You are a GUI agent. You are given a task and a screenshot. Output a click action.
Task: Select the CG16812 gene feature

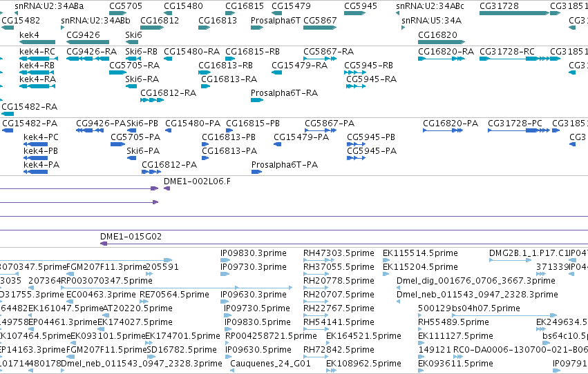click(x=152, y=28)
